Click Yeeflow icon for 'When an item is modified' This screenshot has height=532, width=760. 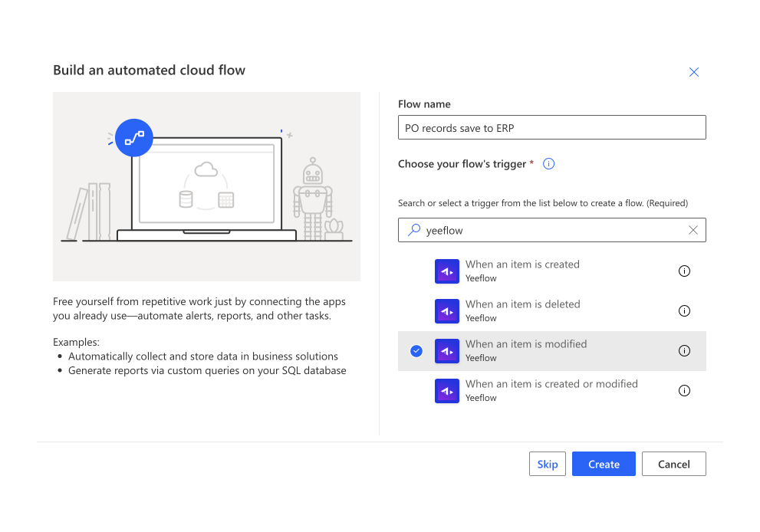[x=446, y=351]
